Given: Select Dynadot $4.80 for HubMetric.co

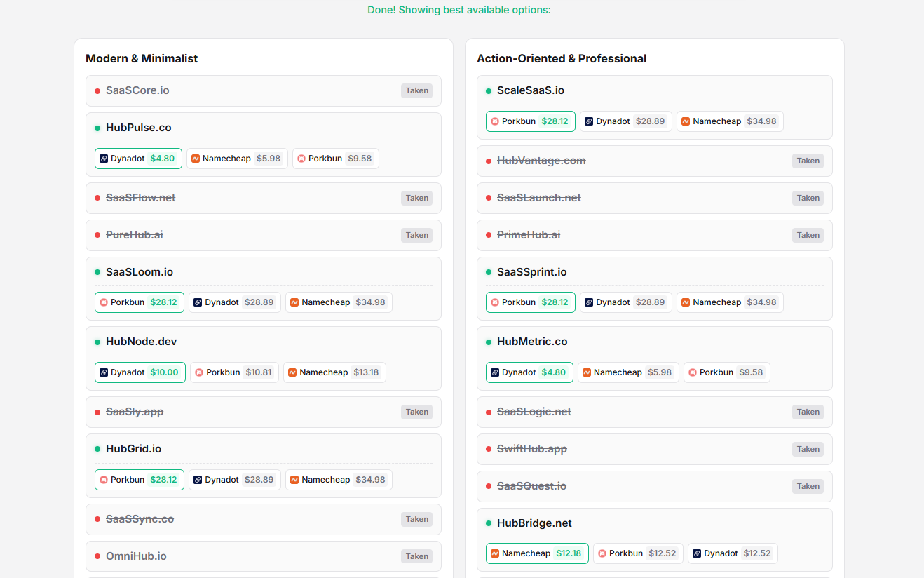Looking at the screenshot, I should (x=529, y=372).
